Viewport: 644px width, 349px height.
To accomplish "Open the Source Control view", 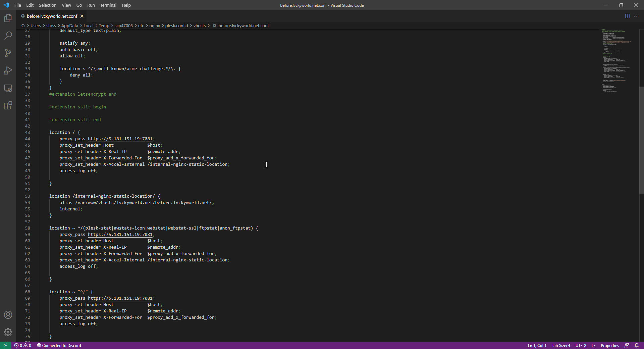I will click(8, 53).
